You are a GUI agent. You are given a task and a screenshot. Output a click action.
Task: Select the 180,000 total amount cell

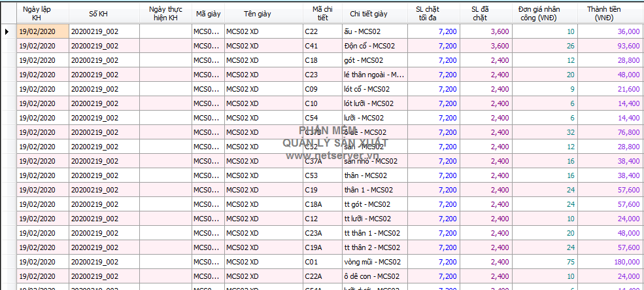[x=609, y=262]
